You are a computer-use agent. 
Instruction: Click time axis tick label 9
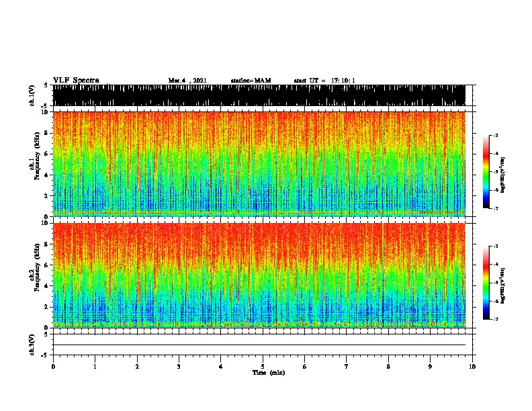430,367
